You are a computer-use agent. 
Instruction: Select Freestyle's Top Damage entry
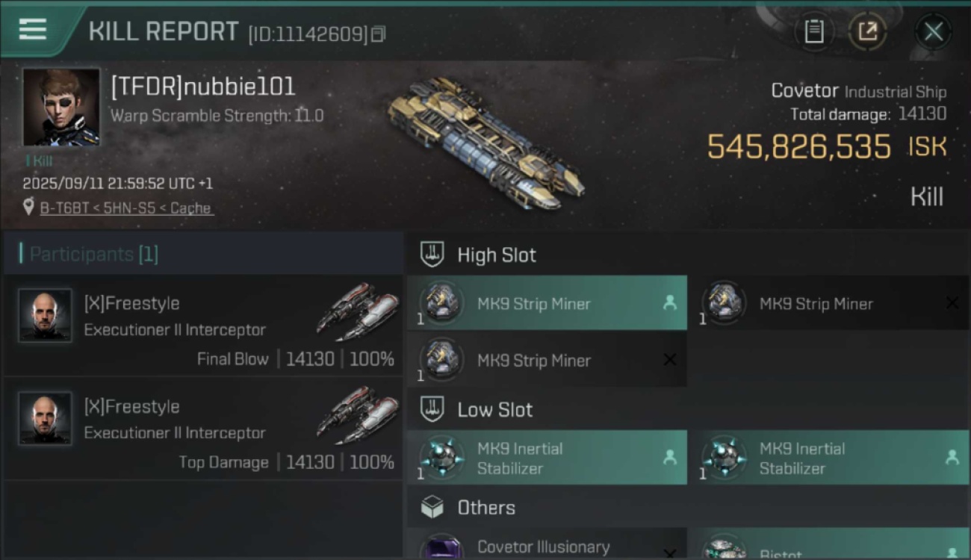point(203,429)
